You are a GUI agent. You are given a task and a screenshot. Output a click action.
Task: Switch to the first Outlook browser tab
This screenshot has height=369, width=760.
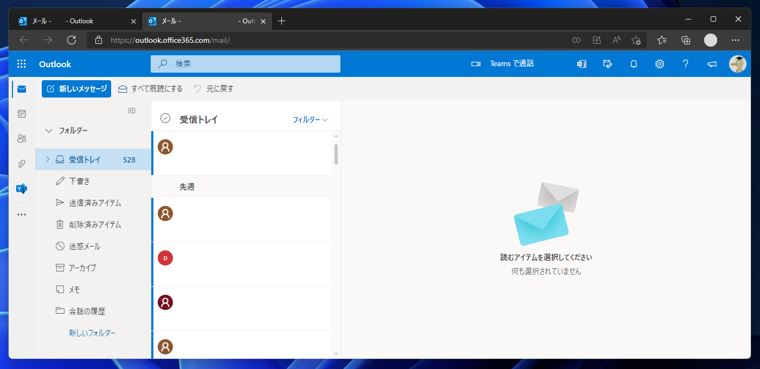pos(78,21)
